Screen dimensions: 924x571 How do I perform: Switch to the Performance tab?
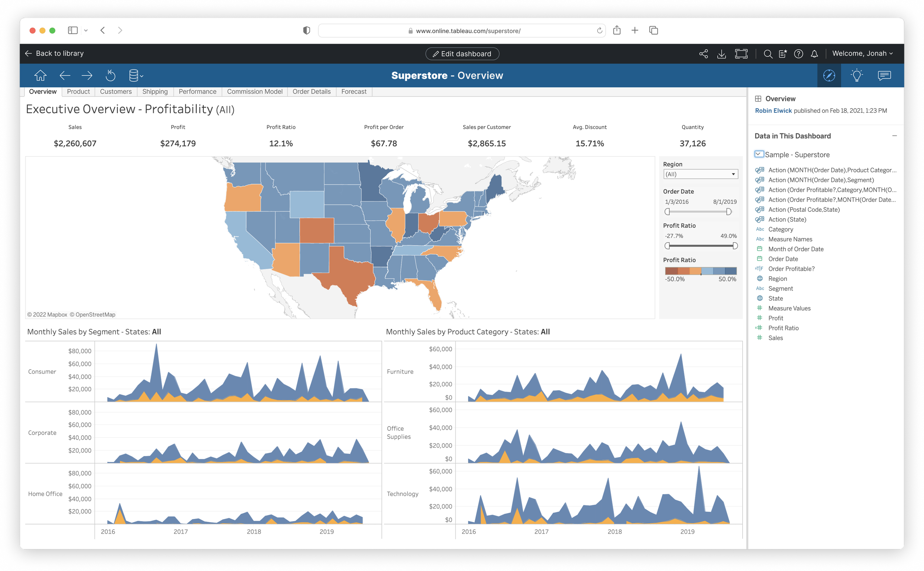(x=197, y=91)
